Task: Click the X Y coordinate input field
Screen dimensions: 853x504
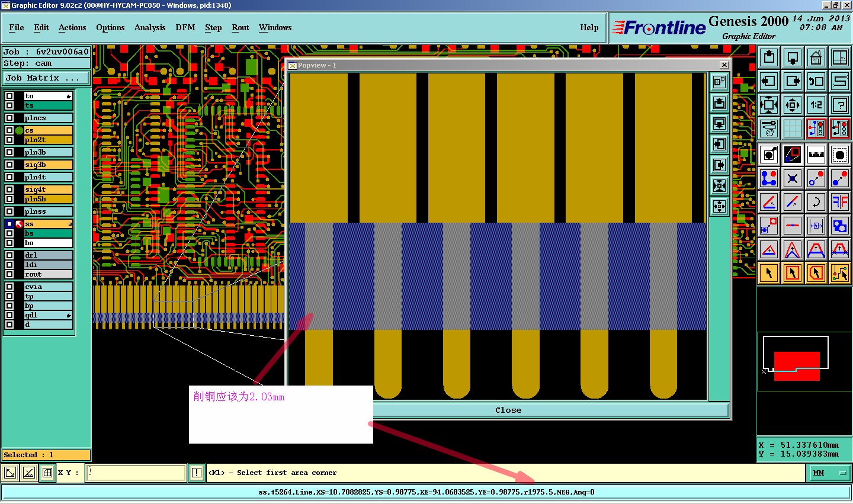Action: coord(136,473)
